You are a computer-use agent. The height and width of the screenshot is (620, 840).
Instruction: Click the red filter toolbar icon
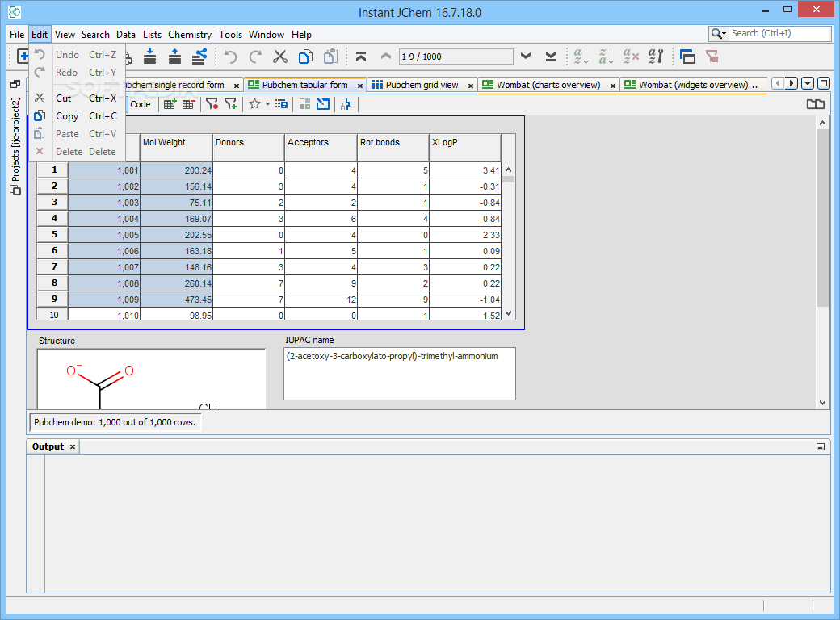point(712,57)
